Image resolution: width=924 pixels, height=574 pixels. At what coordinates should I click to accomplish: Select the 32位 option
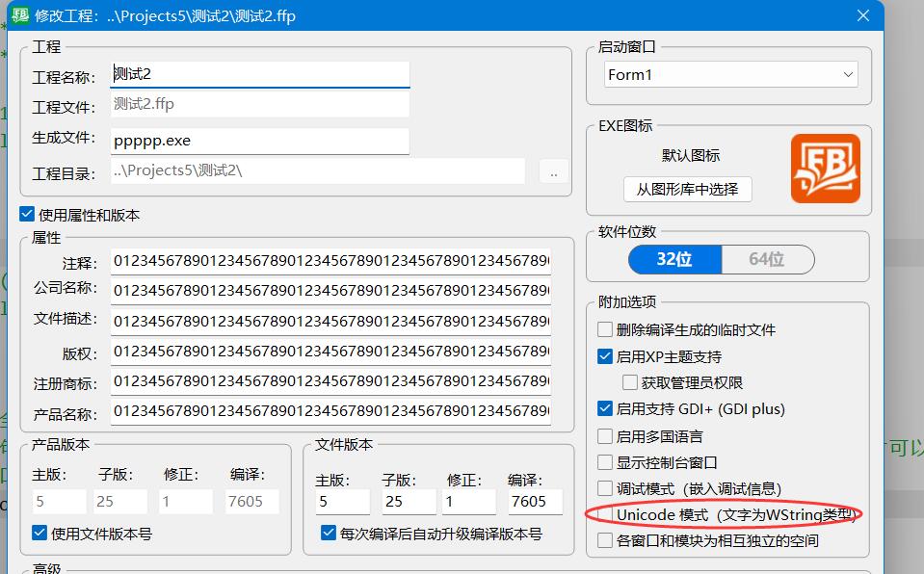(674, 259)
